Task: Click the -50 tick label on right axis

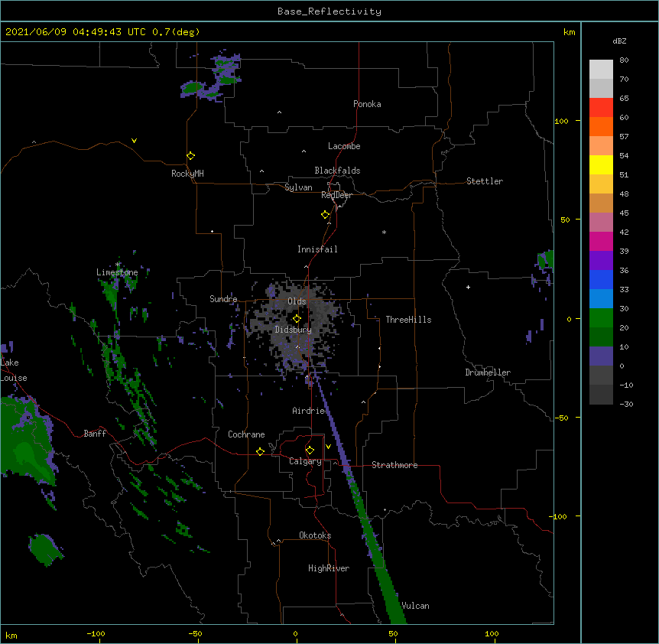Action: (x=561, y=418)
